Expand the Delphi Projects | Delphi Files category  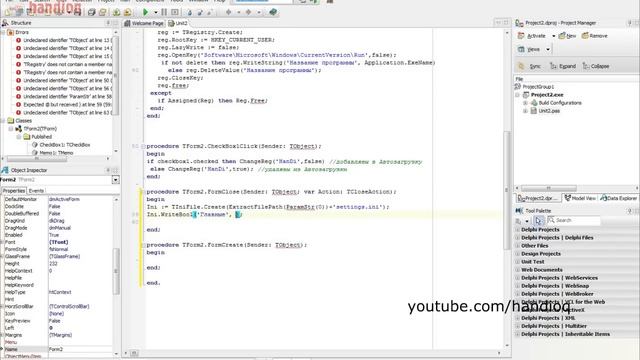[x=518, y=238]
